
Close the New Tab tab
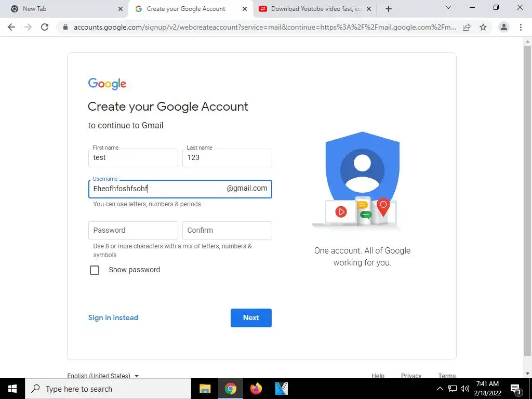tap(121, 9)
